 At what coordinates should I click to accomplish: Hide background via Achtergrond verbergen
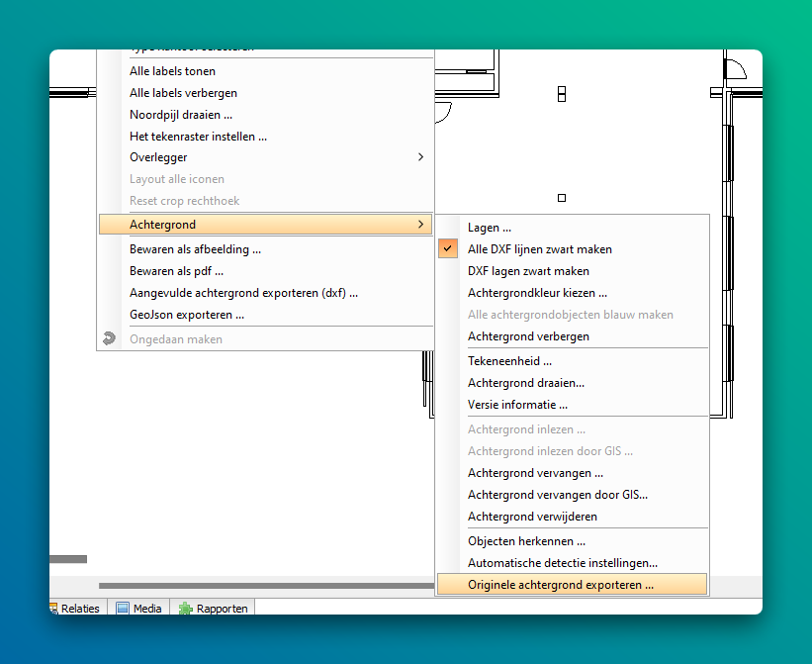coord(528,336)
